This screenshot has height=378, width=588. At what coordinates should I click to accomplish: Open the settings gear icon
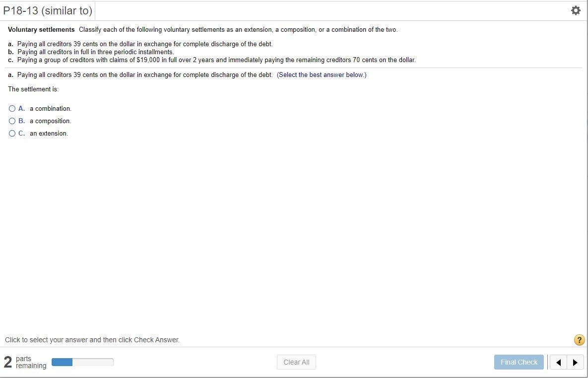click(575, 10)
